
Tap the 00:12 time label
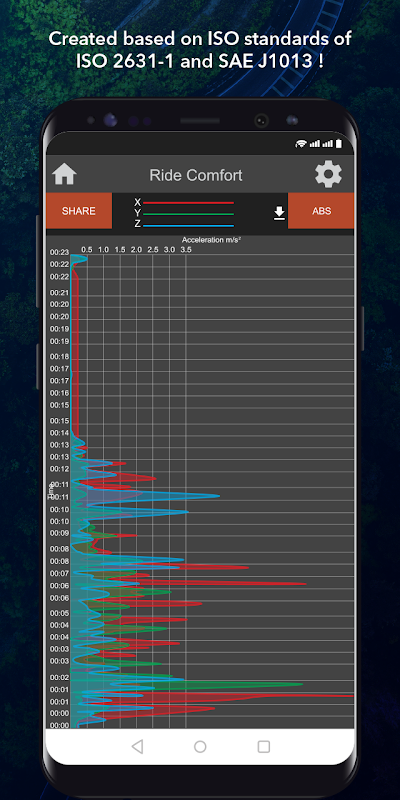tap(59, 468)
